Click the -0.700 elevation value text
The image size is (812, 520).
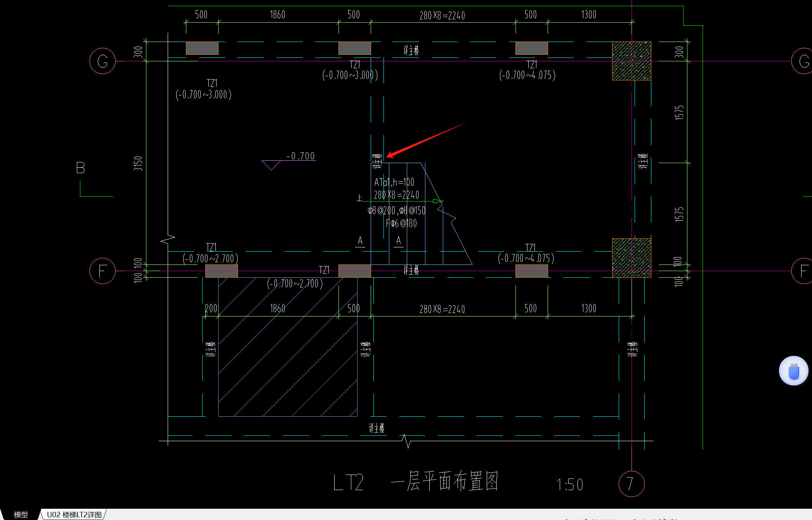[x=300, y=156]
